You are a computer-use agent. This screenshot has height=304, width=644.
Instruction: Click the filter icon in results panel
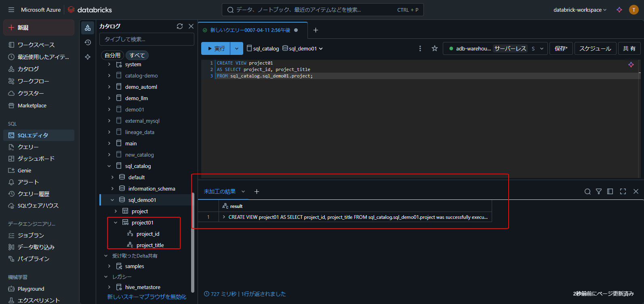pos(599,191)
